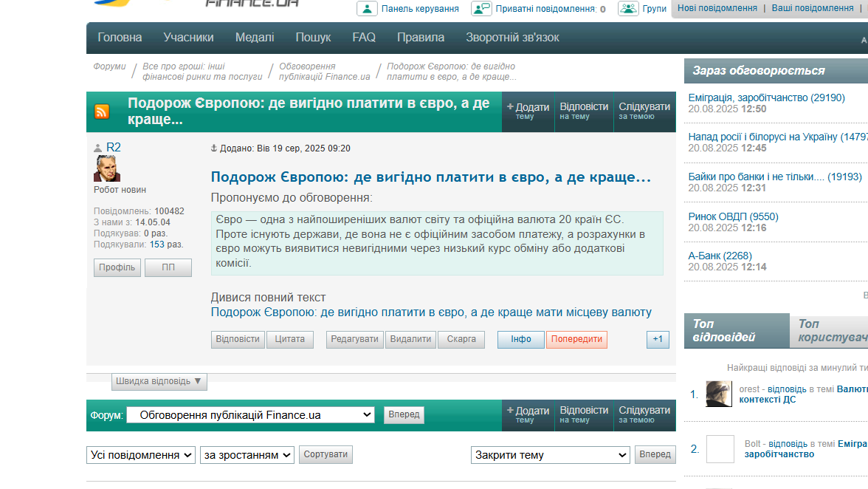Click the orange RSS feed icon
The width and height of the screenshot is (868, 489).
coord(101,112)
